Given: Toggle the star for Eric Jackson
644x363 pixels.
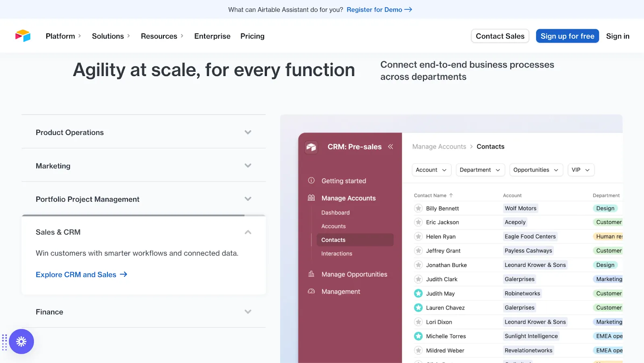Looking at the screenshot, I should tap(419, 222).
